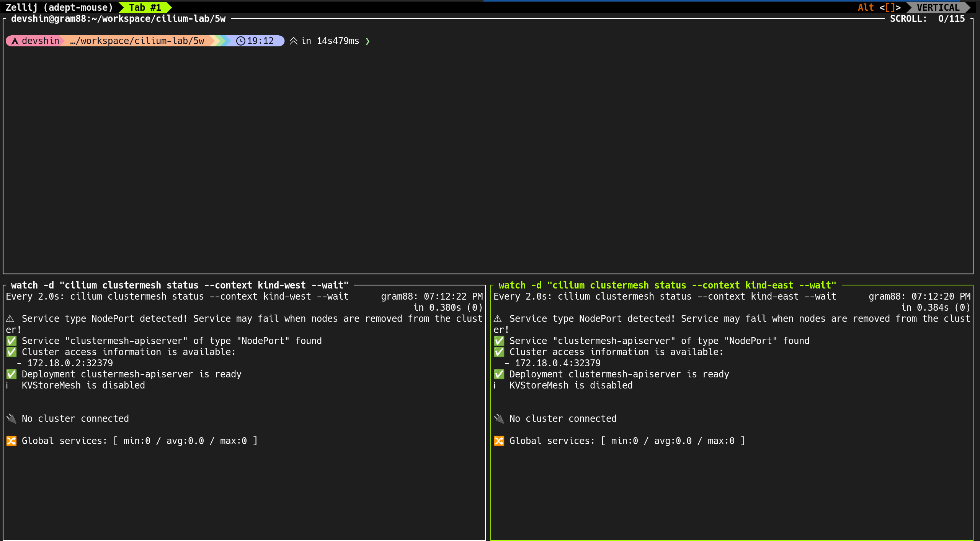
Task: Click "gram88: 07:12:22 PM" timestamp in west pane
Action: pyautogui.click(x=432, y=296)
